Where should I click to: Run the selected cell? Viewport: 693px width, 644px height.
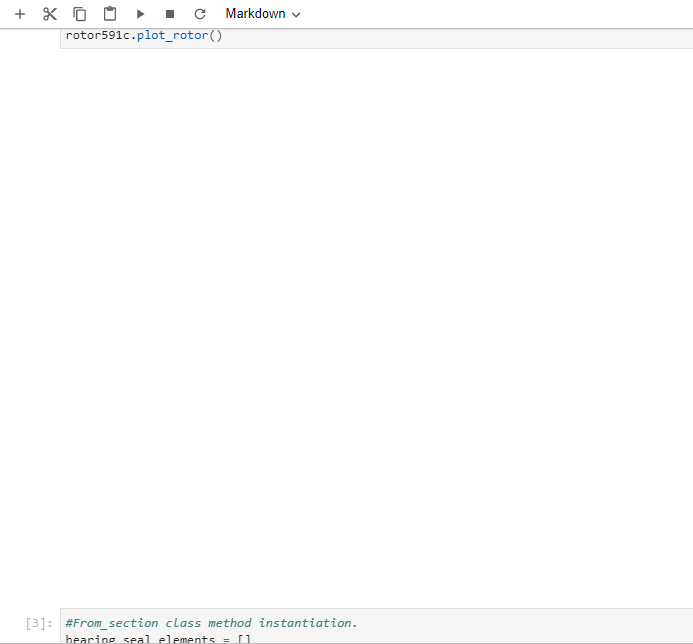tap(140, 14)
